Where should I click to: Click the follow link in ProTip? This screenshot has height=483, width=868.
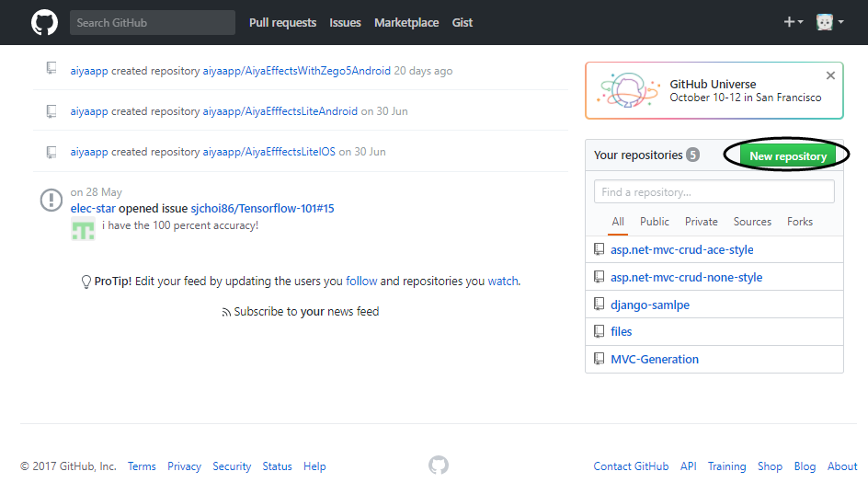point(361,281)
